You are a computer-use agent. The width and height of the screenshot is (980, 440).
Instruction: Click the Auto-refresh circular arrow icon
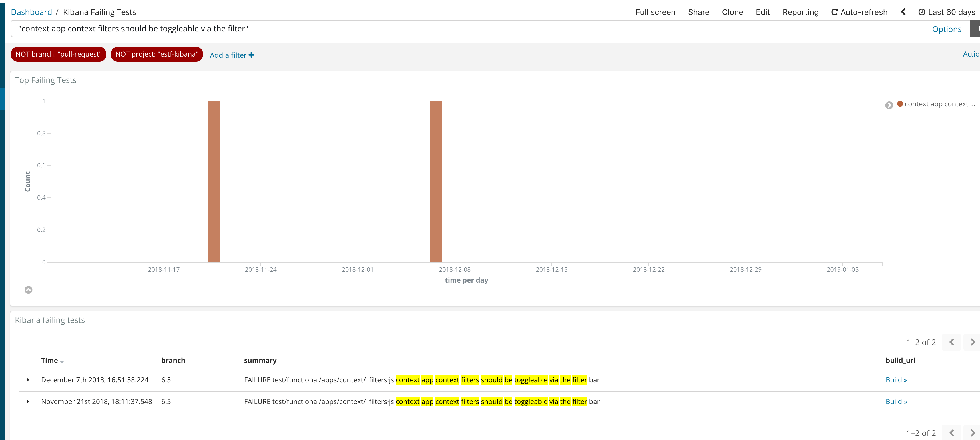(x=835, y=12)
